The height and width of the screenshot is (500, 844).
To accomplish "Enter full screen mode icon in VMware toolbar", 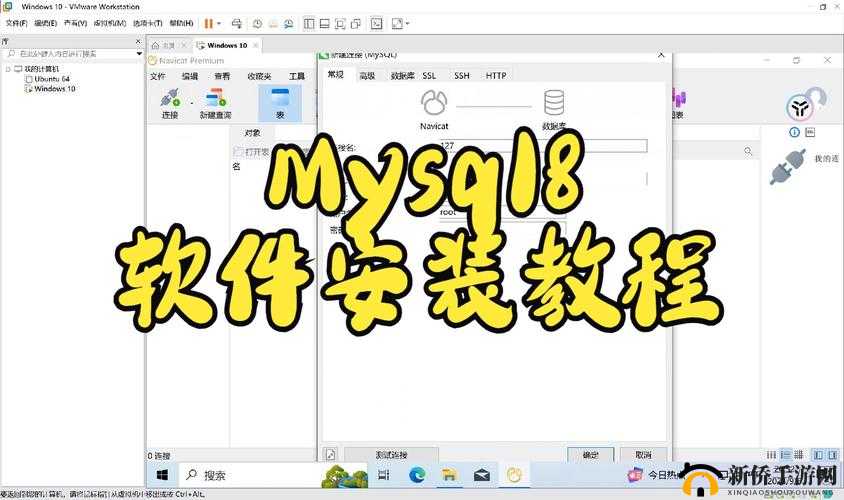I will [x=340, y=24].
